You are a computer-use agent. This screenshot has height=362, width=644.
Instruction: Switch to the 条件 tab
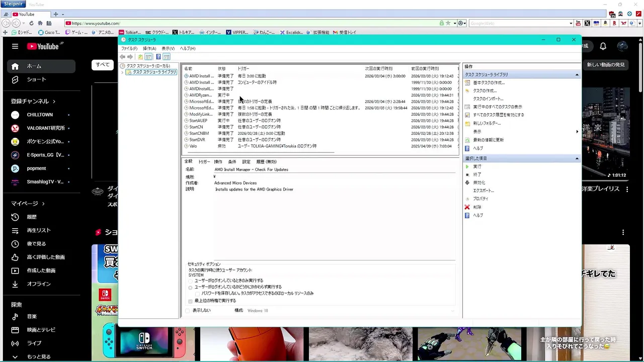click(232, 162)
